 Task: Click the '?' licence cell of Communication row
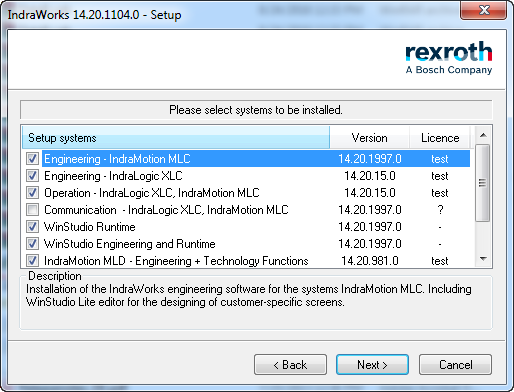(440, 210)
